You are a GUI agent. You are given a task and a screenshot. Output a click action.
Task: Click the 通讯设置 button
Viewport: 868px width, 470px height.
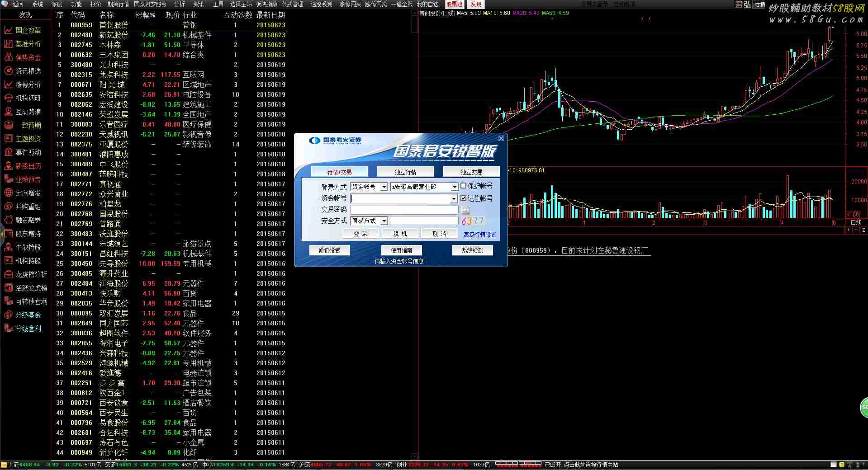329,250
